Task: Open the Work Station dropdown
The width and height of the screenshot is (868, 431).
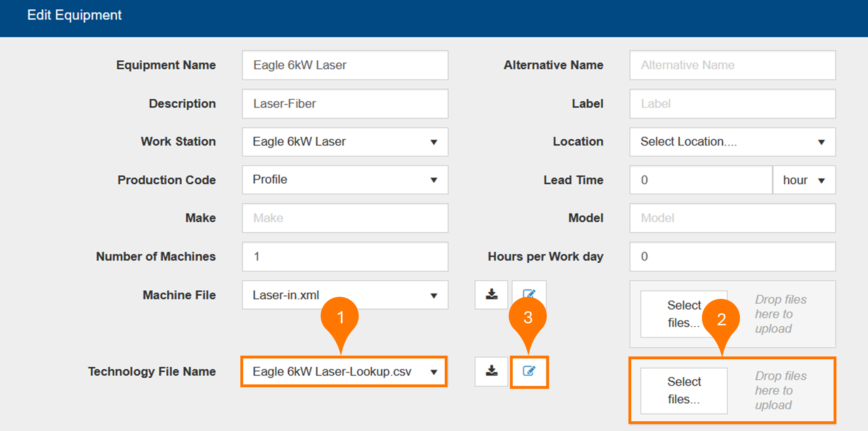Action: click(345, 142)
